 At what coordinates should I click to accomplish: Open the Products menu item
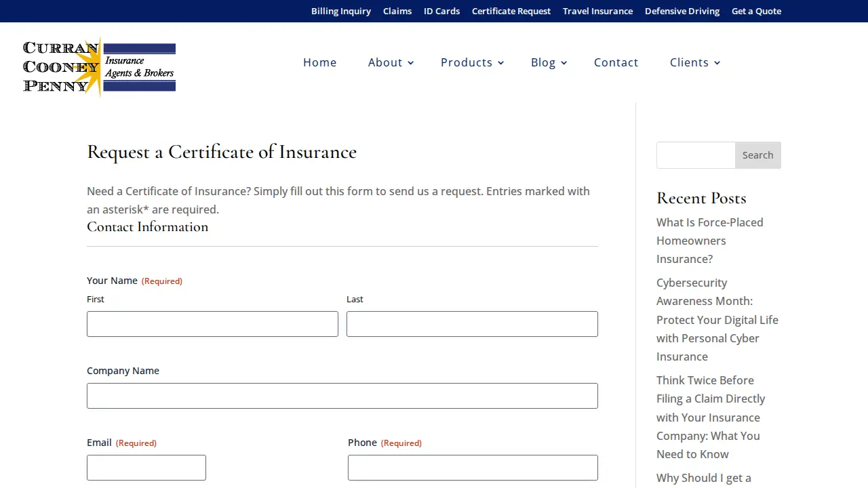tap(467, 62)
